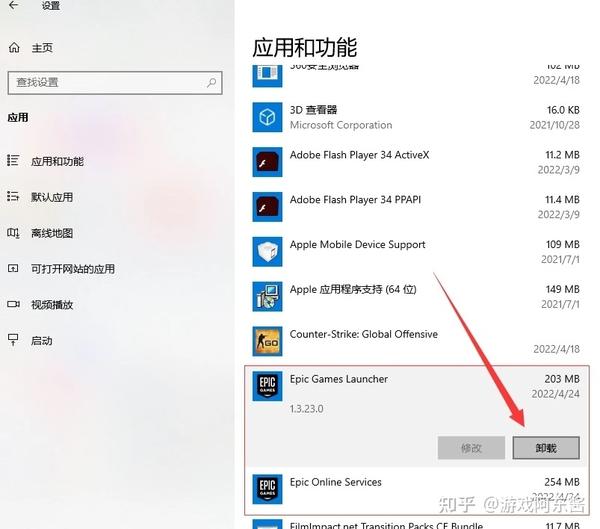The width and height of the screenshot is (600, 529).
Task: Click the Counter-Strike: Global Offensive icon
Action: [267, 341]
